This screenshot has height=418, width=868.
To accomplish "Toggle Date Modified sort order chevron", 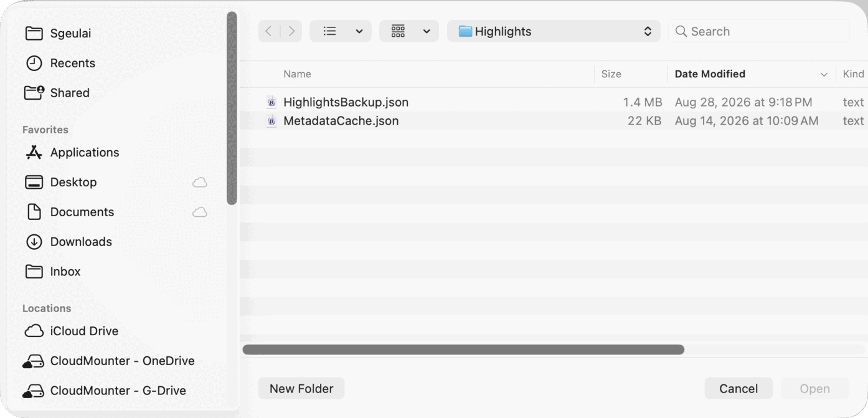I will click(x=824, y=74).
